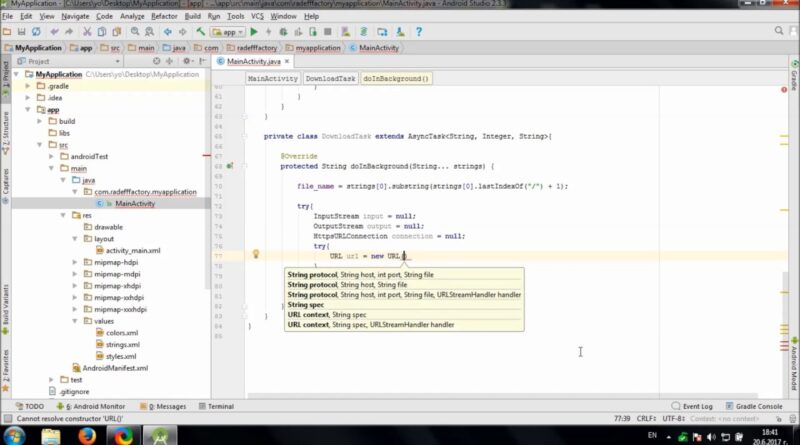The height and width of the screenshot is (445, 800).
Task: Click the doInBackground() breadcrumb
Action: tap(396, 79)
